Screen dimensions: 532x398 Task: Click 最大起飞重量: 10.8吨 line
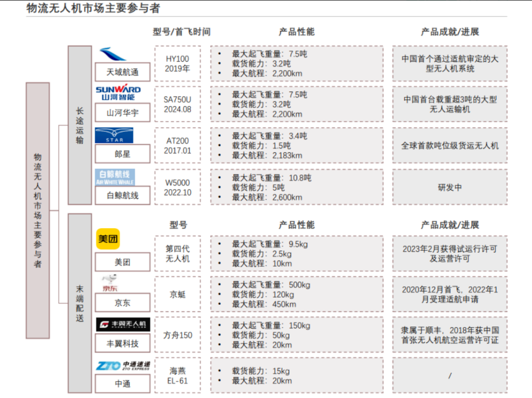271,178
